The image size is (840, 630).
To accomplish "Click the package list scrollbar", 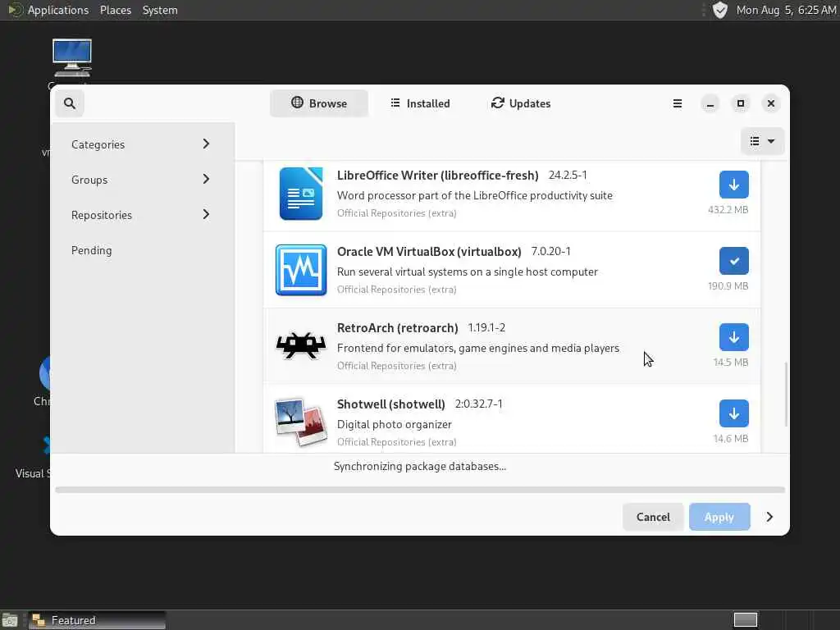I will click(x=786, y=395).
